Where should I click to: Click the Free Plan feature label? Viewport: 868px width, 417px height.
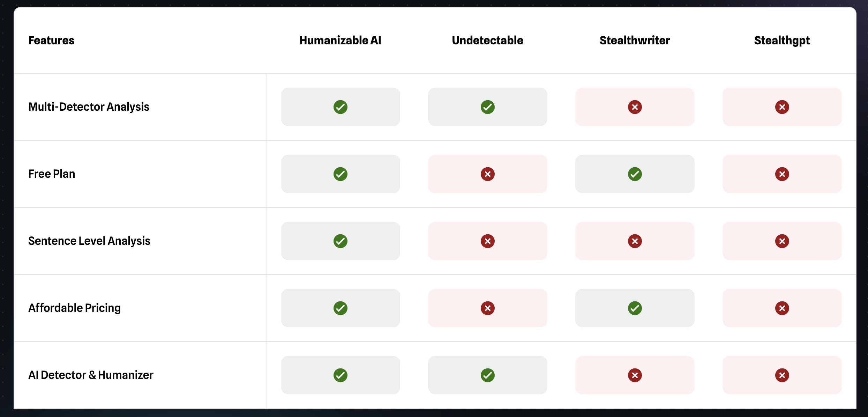[x=52, y=174]
